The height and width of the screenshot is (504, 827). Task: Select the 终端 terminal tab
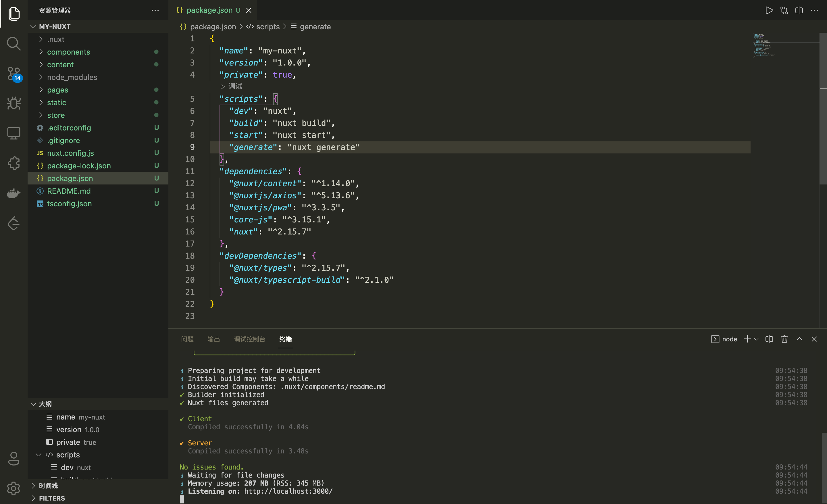tap(286, 339)
